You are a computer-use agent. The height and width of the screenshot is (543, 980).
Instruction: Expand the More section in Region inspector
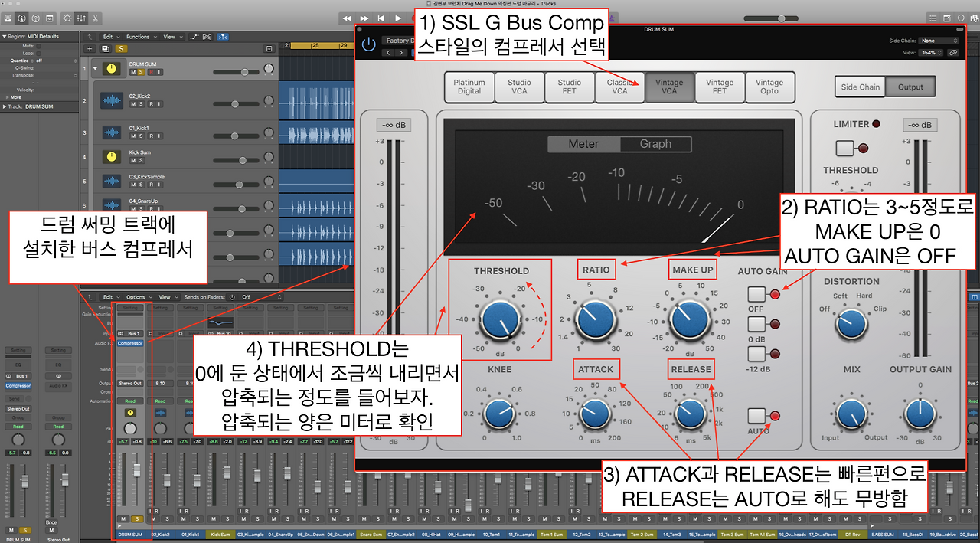point(8,97)
